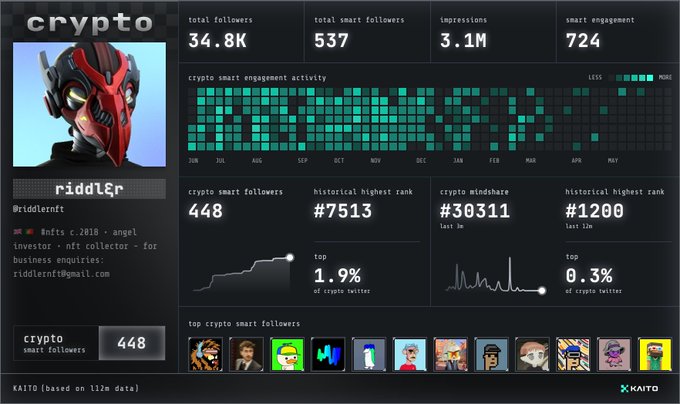
Task: Click the Kaito logo in the footer
Action: point(639,388)
